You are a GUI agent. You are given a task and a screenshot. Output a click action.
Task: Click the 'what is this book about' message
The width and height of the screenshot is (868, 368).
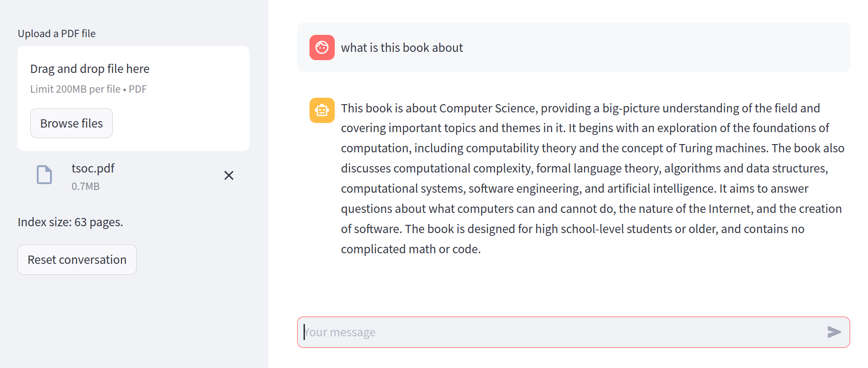(x=402, y=48)
